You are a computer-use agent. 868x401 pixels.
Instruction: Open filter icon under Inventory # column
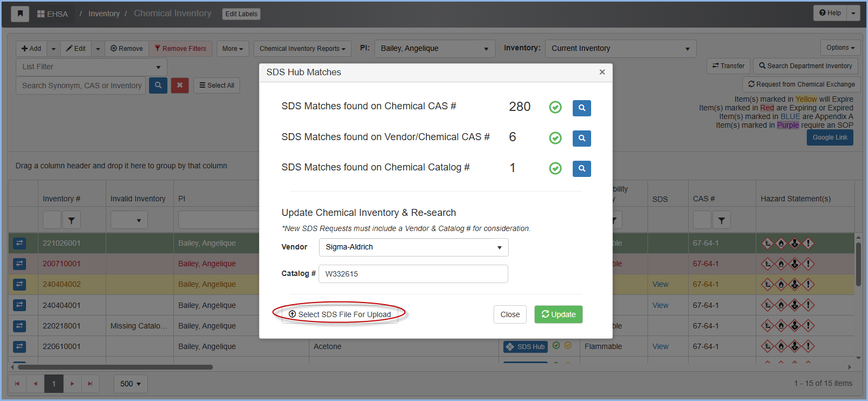(72, 220)
